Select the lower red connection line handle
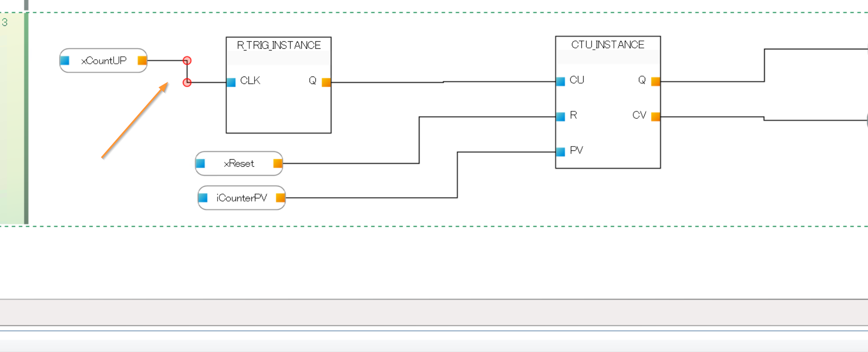This screenshot has height=352, width=868. coord(187,82)
